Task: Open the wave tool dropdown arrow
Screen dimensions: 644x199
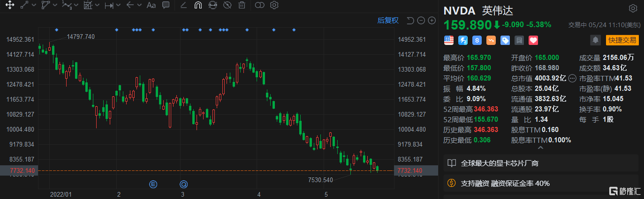Action: click(x=76, y=6)
